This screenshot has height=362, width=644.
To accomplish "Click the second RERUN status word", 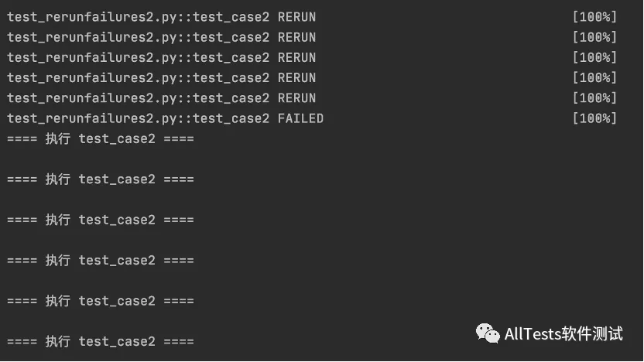I will click(296, 37).
